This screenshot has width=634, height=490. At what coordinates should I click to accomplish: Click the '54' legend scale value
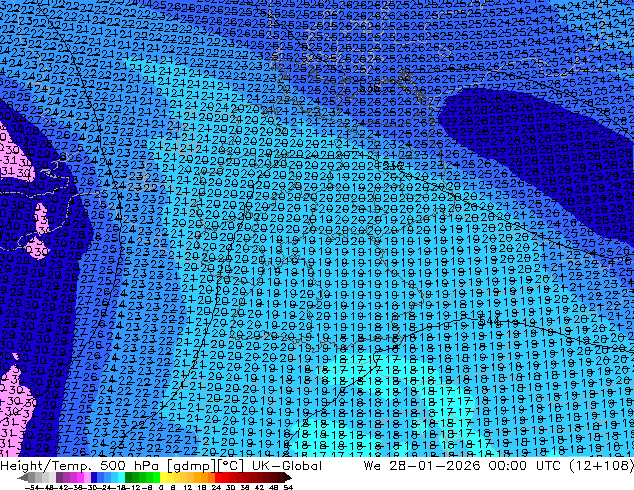tap(288, 487)
